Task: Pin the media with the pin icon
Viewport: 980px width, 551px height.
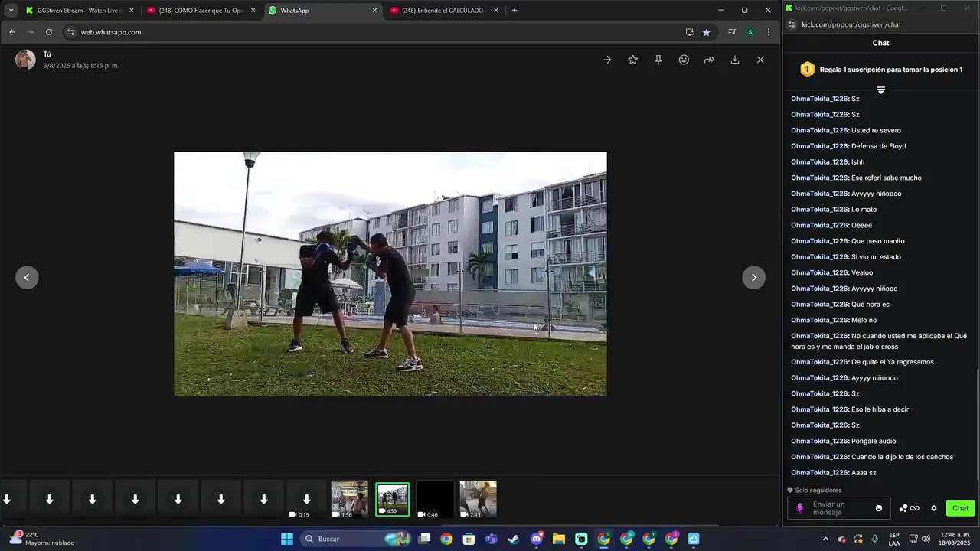Action: click(x=658, y=60)
